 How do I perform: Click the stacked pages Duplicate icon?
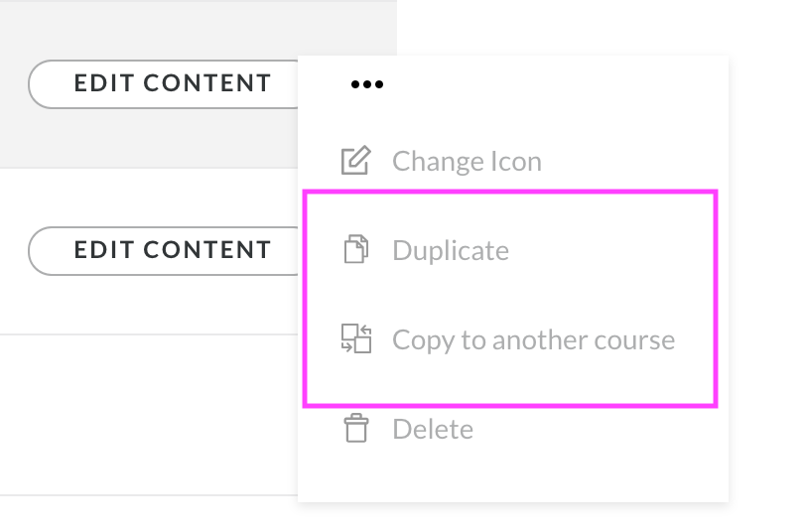click(355, 249)
